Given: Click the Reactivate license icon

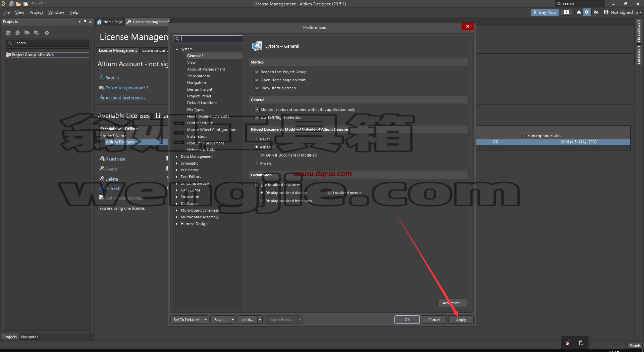Looking at the screenshot, I should click(102, 159).
